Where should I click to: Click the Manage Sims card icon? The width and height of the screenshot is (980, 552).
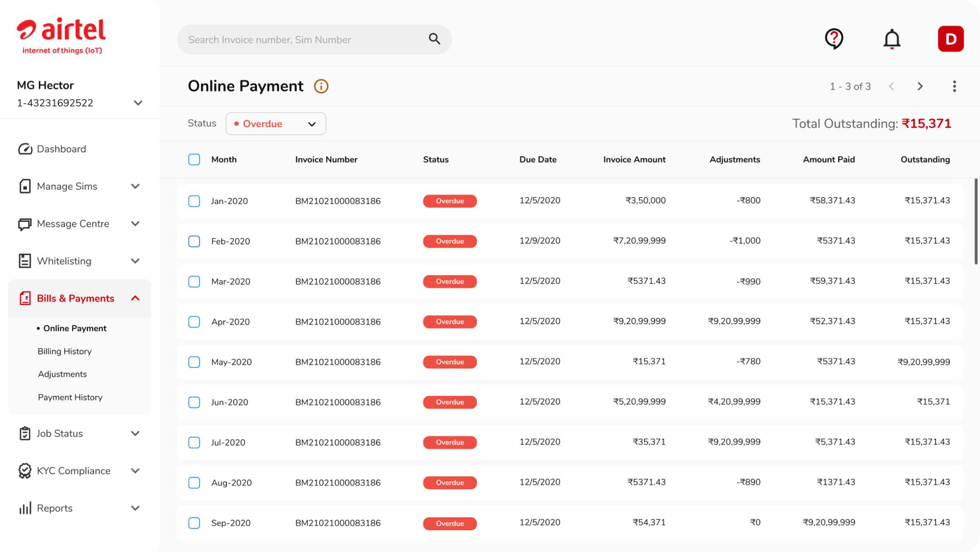point(25,186)
